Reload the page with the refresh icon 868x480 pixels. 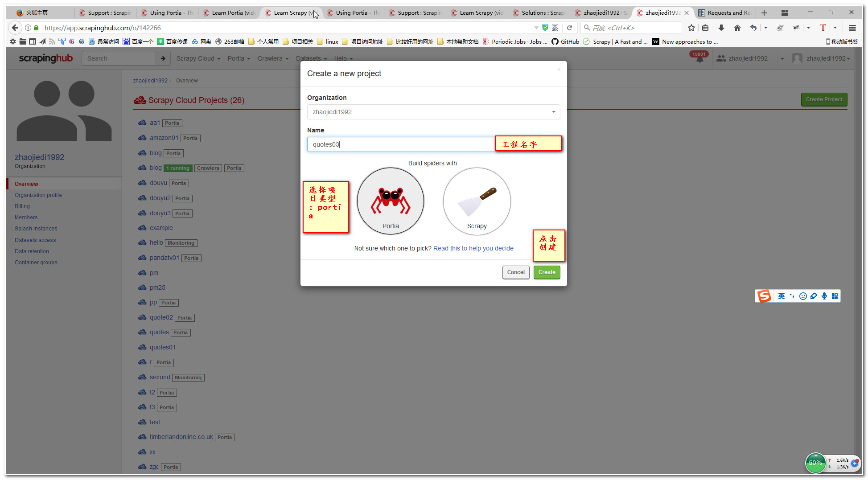(x=569, y=28)
